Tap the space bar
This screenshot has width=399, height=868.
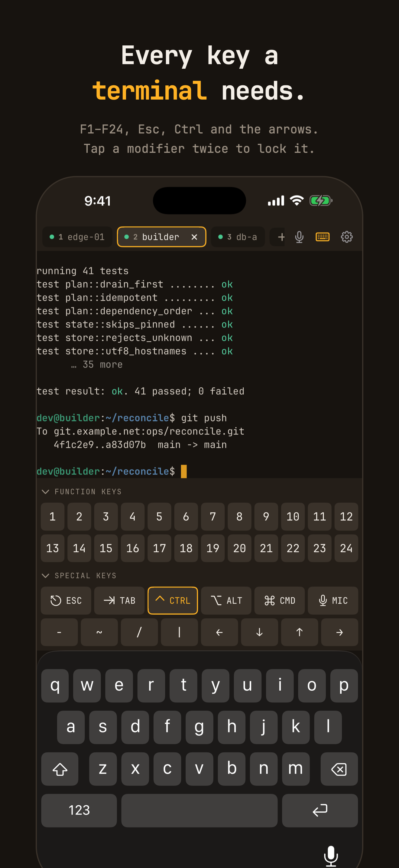[199, 810]
